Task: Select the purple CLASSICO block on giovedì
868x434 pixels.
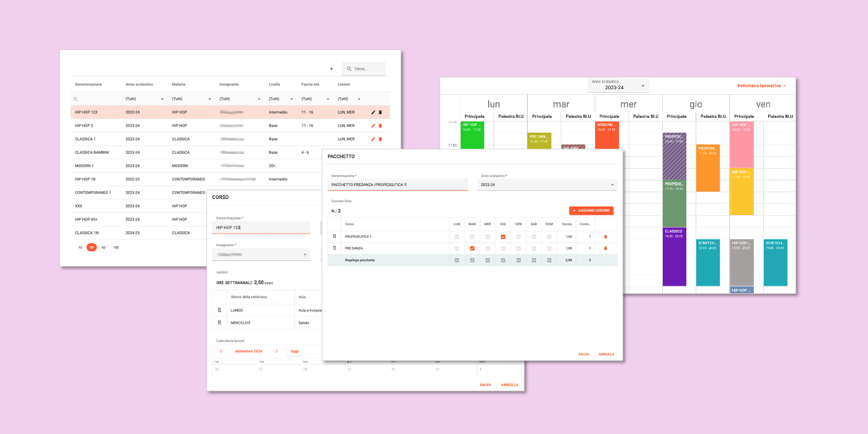Action: coord(674,257)
